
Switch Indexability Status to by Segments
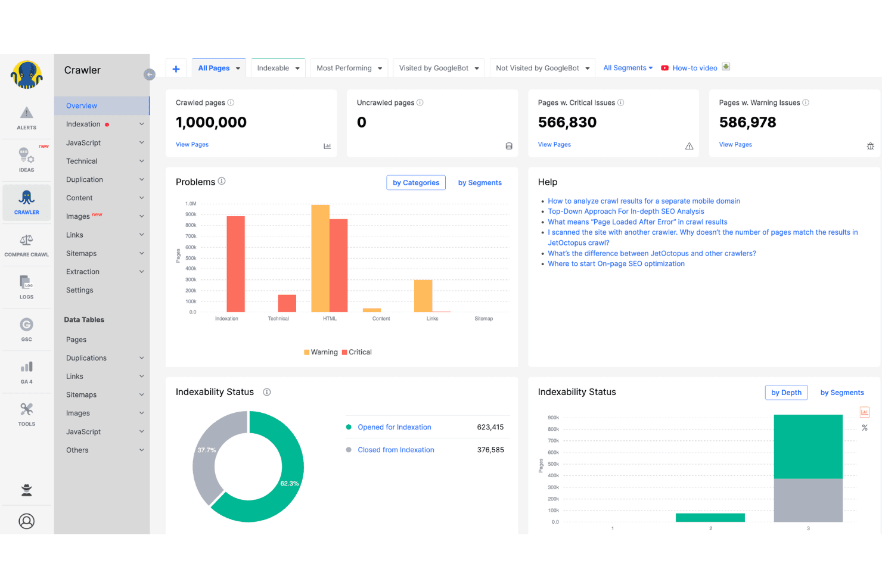click(x=842, y=393)
